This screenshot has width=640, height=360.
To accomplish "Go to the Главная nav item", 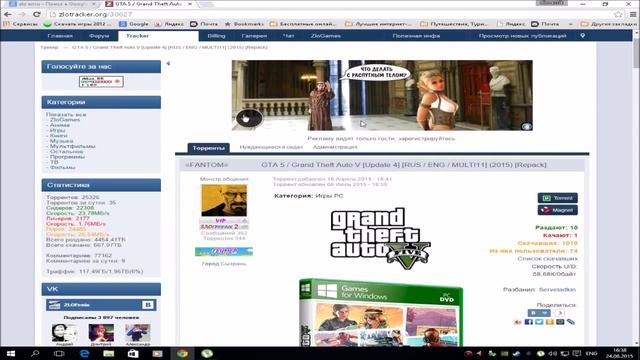I will point(60,36).
